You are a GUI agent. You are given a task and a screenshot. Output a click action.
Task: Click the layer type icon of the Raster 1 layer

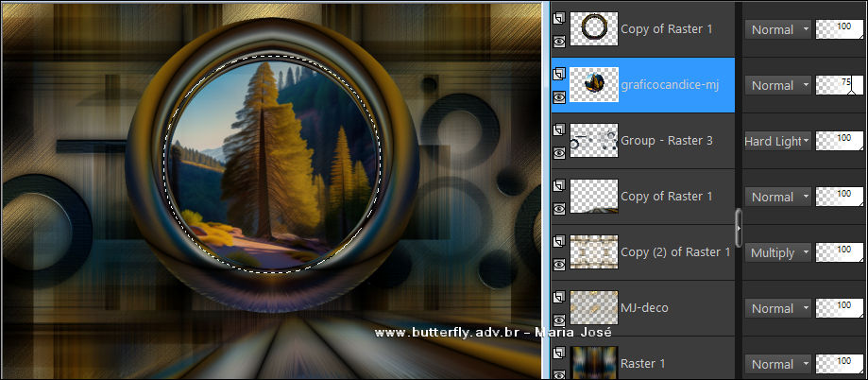click(559, 353)
